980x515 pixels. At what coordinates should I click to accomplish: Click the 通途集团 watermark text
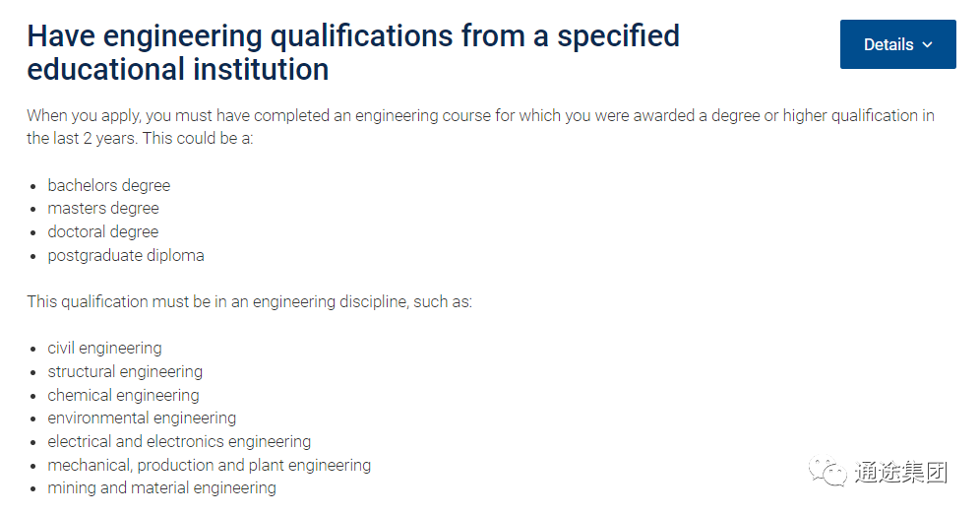(900, 473)
